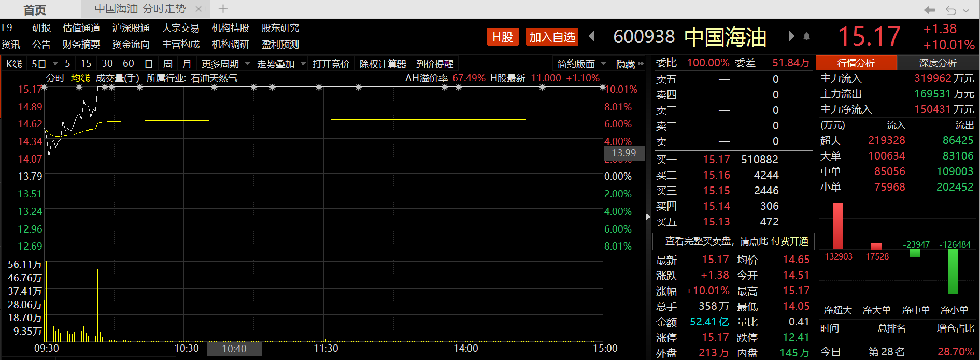Viewport: 980px width, 360px height.
Task: Click the 付费开通 link
Action: click(x=790, y=241)
